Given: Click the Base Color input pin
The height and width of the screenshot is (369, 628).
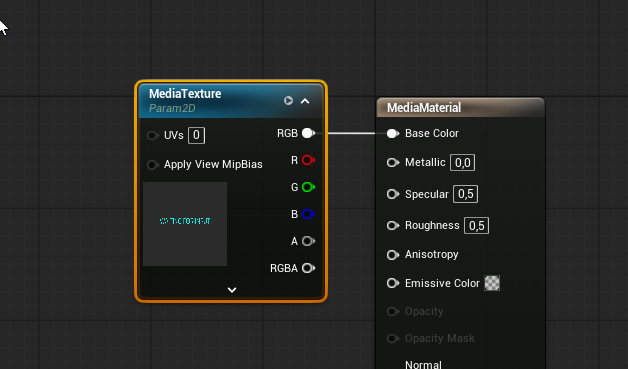Looking at the screenshot, I should pos(393,133).
